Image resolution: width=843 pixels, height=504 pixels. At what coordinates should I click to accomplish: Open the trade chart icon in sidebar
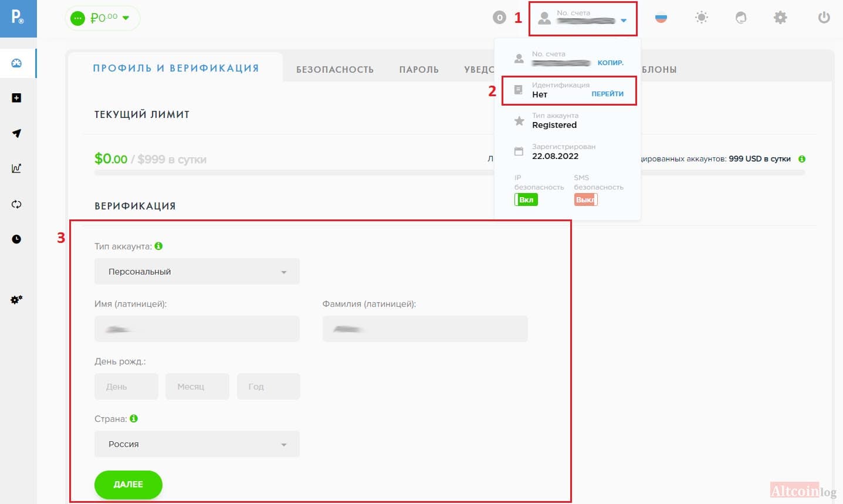16,168
